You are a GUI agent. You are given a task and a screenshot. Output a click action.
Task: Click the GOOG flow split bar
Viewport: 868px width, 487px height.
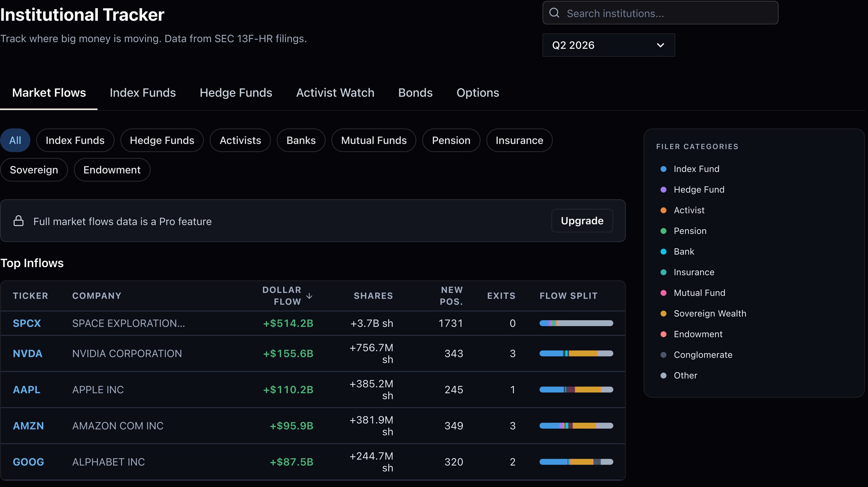[576, 462]
